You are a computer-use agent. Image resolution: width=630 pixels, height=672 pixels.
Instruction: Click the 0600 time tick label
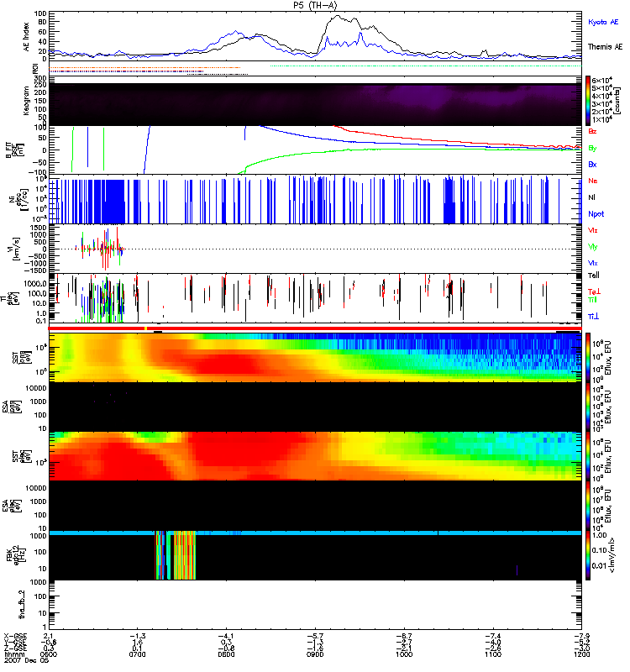click(x=48, y=654)
